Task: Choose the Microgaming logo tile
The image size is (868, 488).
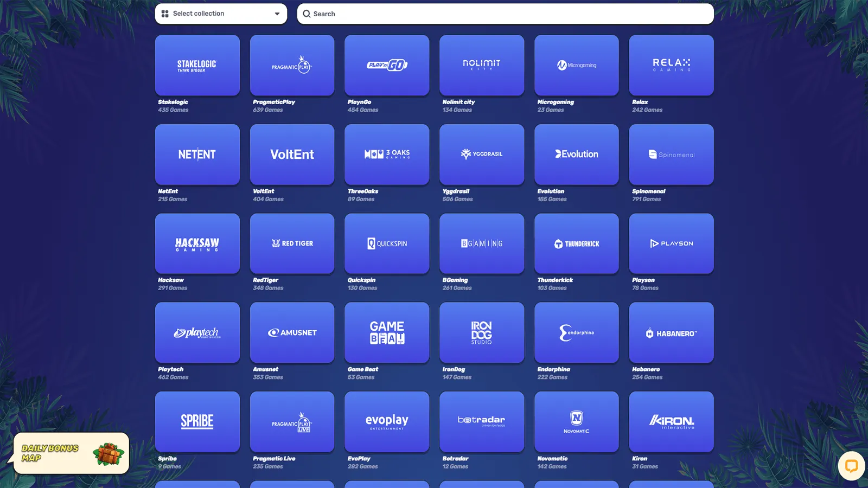Action: tap(576, 65)
